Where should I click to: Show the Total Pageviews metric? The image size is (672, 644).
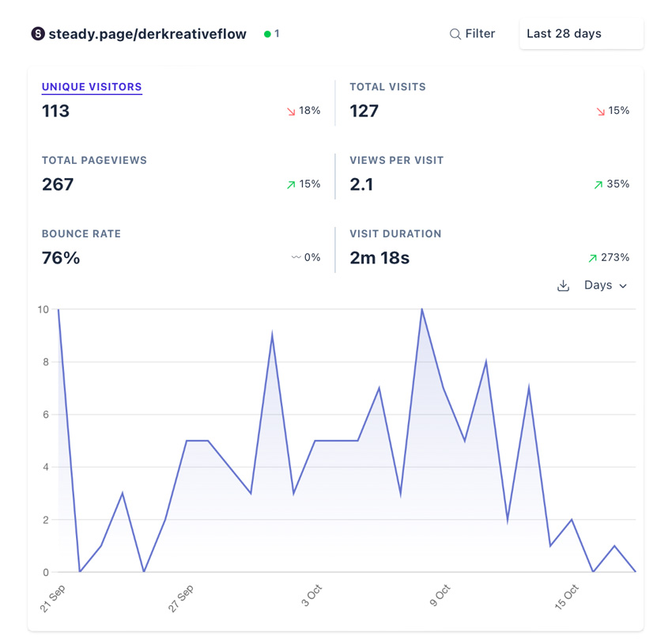click(94, 161)
